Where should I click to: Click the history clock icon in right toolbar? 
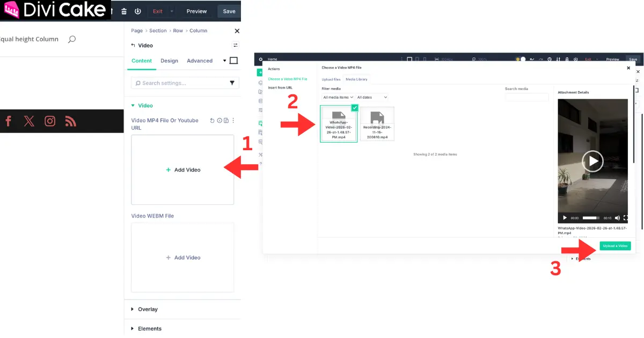pos(550,60)
